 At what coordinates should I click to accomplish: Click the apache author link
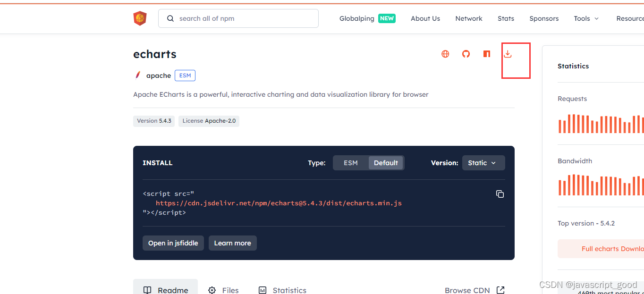159,76
